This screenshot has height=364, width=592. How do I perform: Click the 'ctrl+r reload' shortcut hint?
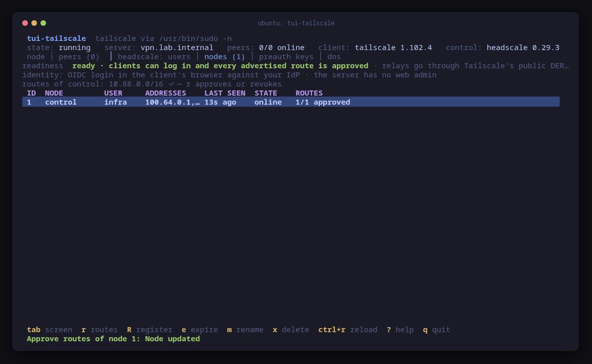click(x=348, y=330)
